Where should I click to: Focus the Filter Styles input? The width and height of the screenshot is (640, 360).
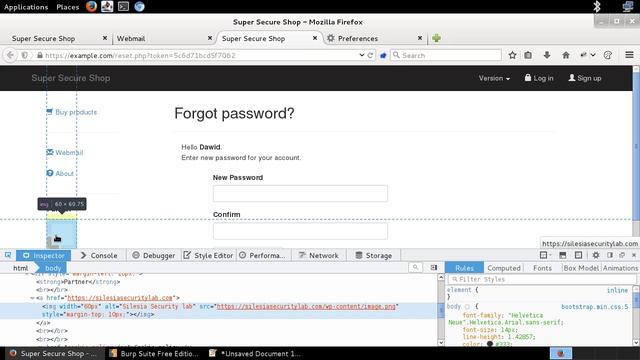542,279
